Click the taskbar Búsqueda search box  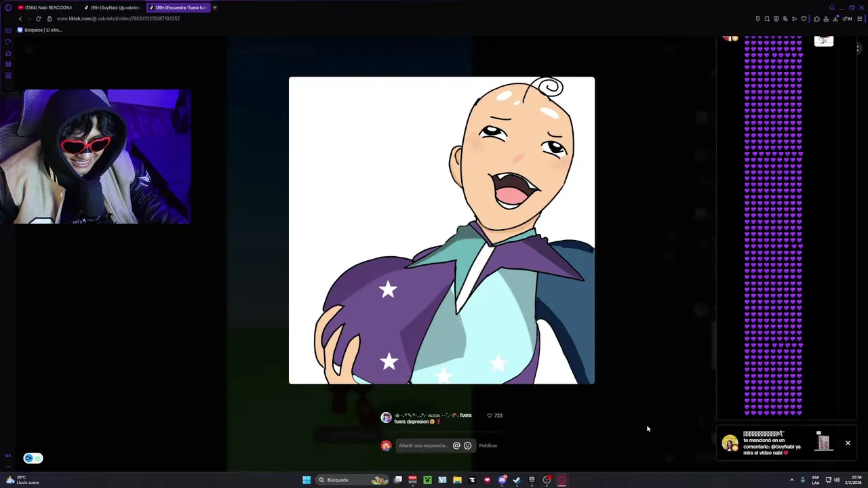tap(353, 480)
